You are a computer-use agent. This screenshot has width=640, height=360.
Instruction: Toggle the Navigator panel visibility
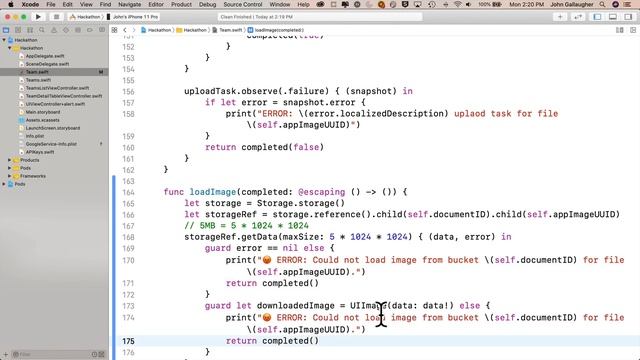point(597,17)
